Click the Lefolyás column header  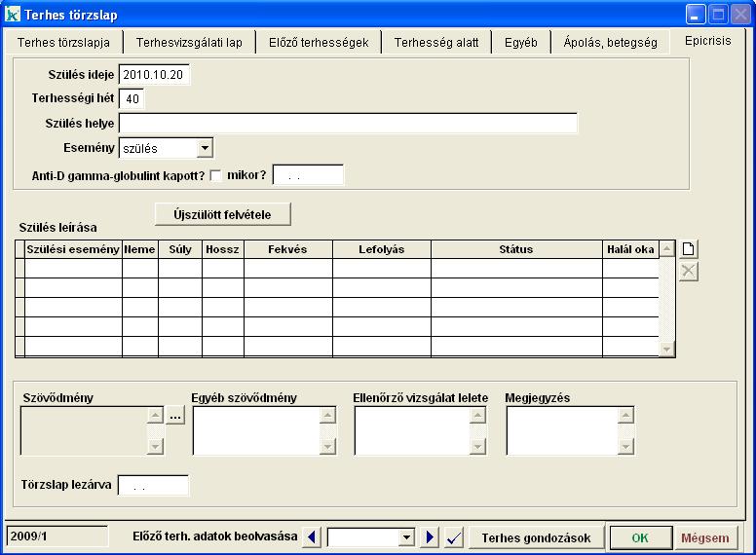tap(382, 249)
